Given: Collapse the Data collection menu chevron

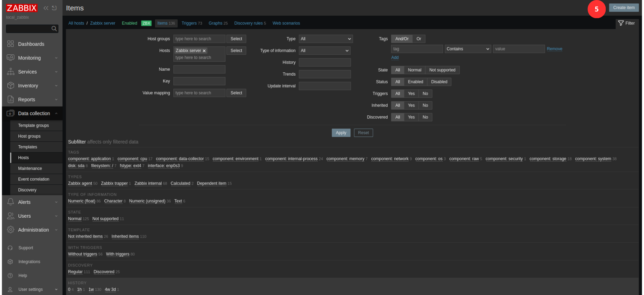Looking at the screenshot, I should (x=56, y=114).
